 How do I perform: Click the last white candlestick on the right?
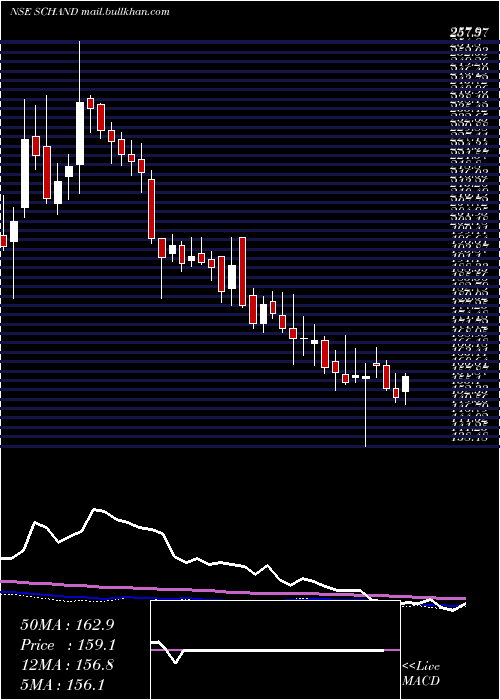(x=405, y=389)
